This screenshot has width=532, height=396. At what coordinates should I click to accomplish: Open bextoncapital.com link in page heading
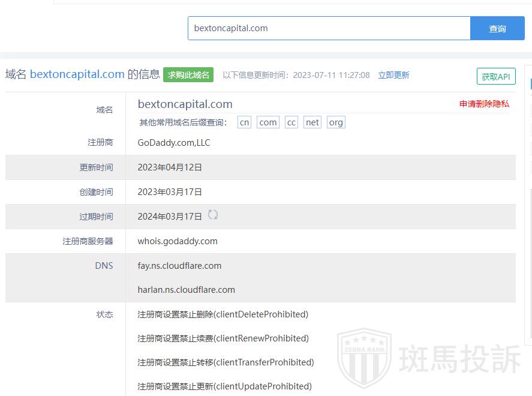point(77,74)
